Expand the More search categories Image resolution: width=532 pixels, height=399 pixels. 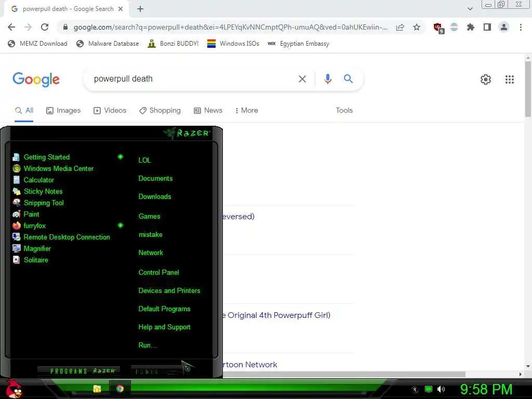(247, 111)
